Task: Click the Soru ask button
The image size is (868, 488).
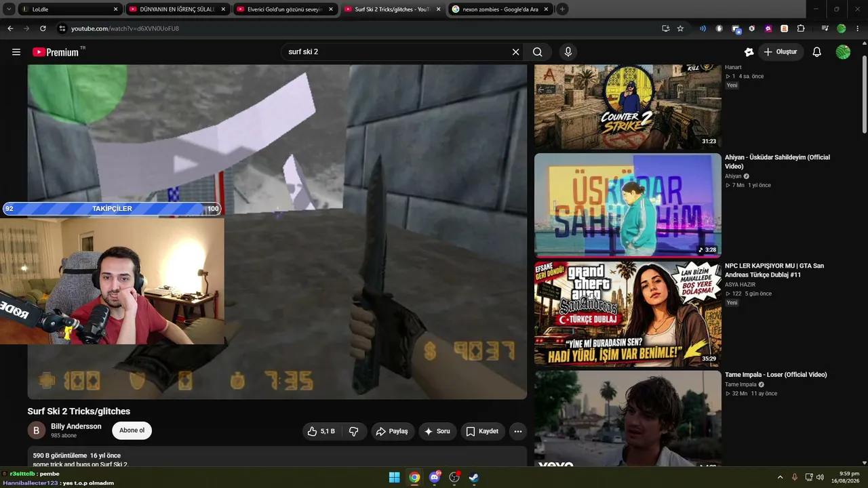Action: [x=437, y=431]
